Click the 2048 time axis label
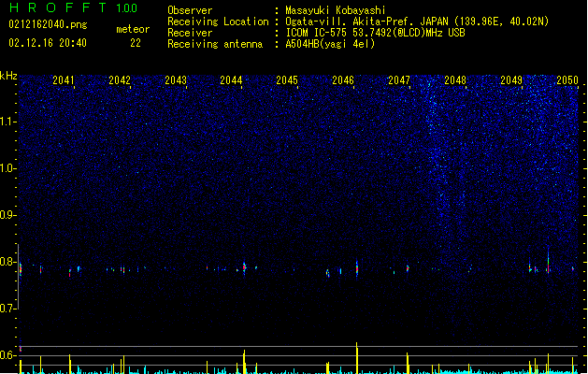The width and height of the screenshot is (588, 374). [455, 80]
